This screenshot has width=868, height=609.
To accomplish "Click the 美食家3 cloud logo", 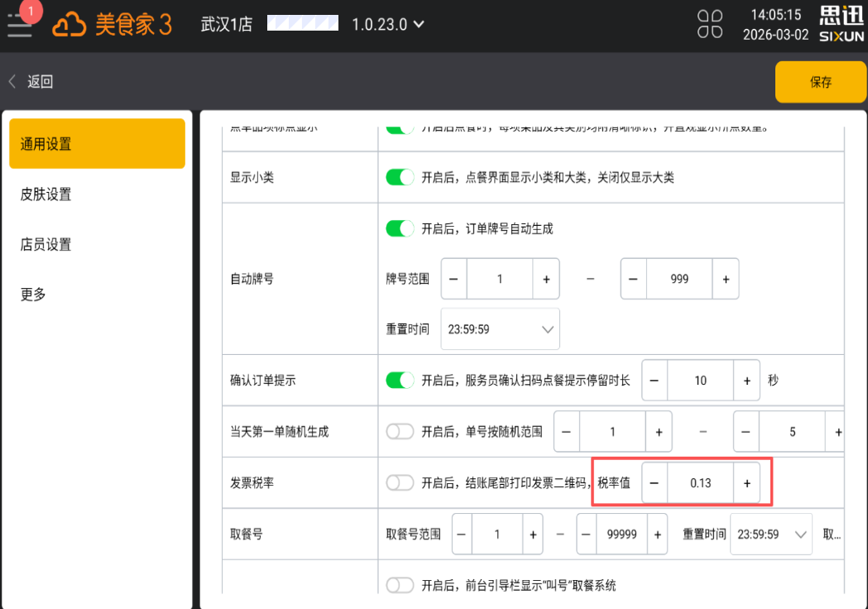I will [113, 25].
